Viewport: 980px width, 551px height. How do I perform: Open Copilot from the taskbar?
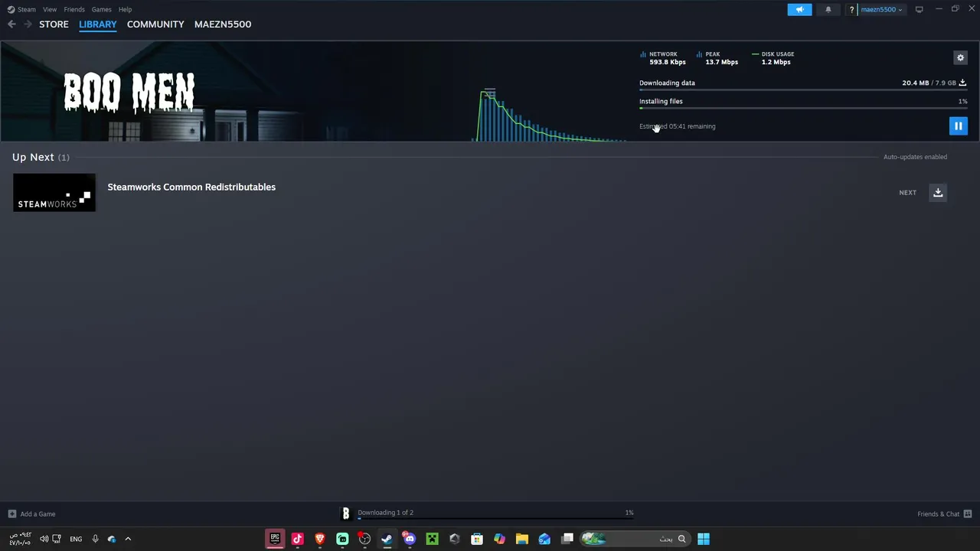click(499, 539)
